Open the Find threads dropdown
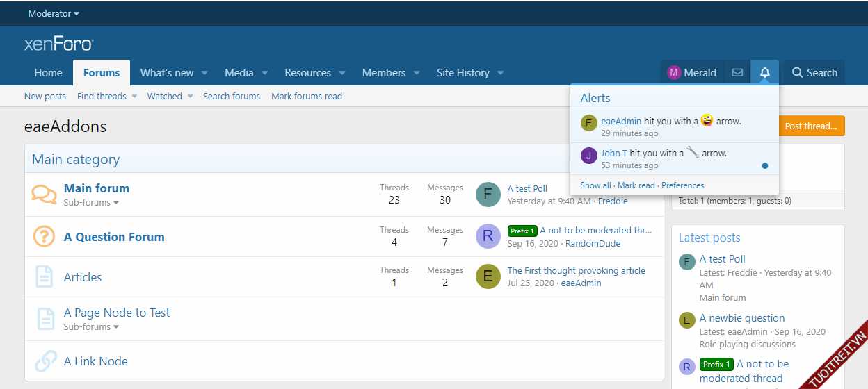Viewport: 868px width, 389px height. pyautogui.click(x=134, y=97)
